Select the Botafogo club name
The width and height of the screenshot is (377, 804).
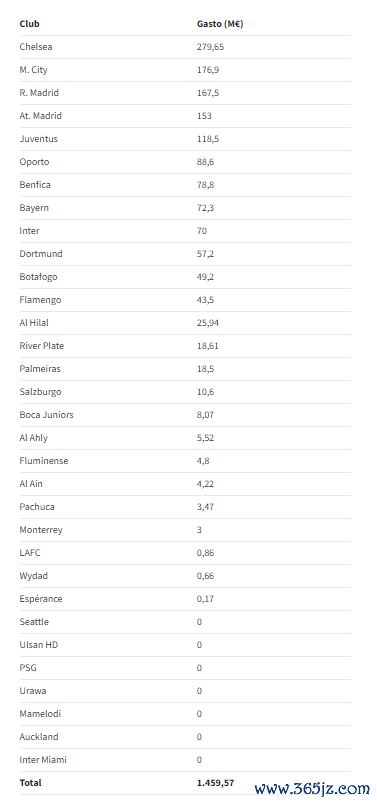(38, 277)
